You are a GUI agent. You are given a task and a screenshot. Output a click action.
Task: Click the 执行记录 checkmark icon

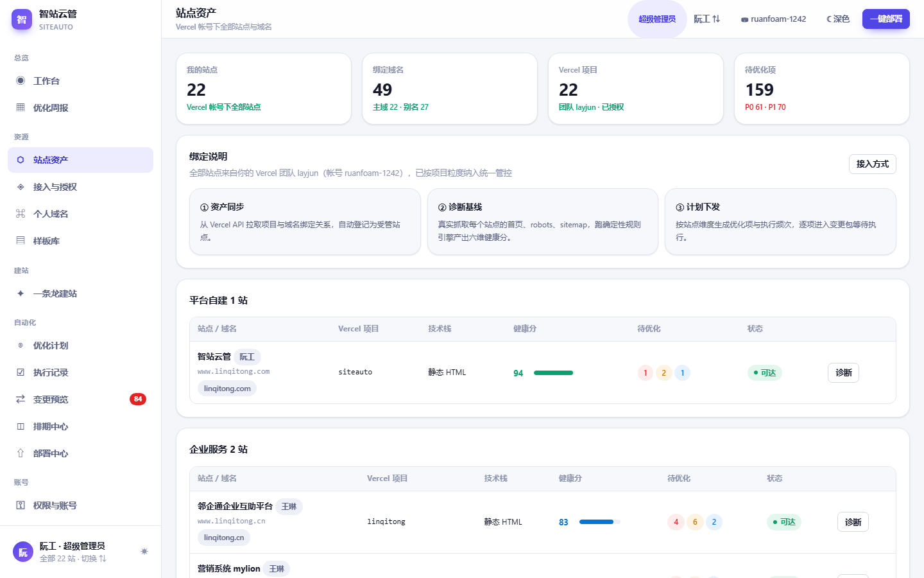(21, 372)
